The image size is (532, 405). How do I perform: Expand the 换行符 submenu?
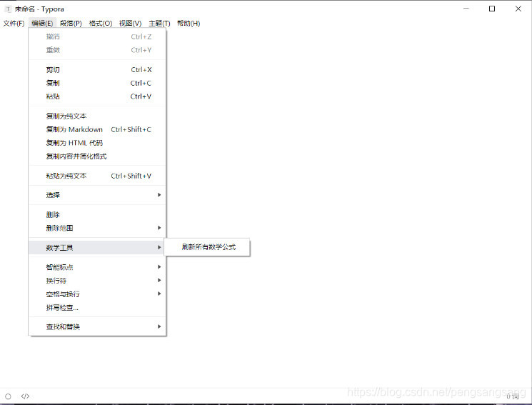[97, 281]
